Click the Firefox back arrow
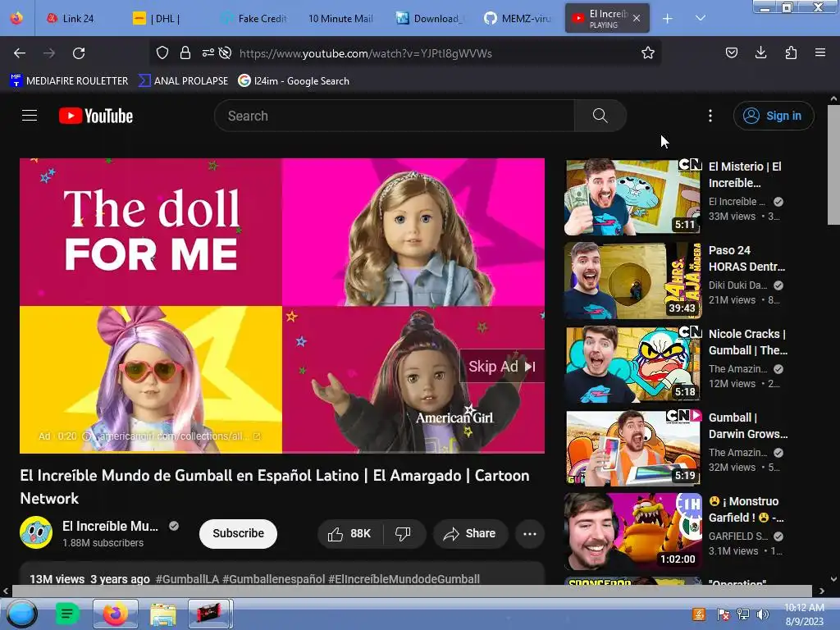 [20, 53]
